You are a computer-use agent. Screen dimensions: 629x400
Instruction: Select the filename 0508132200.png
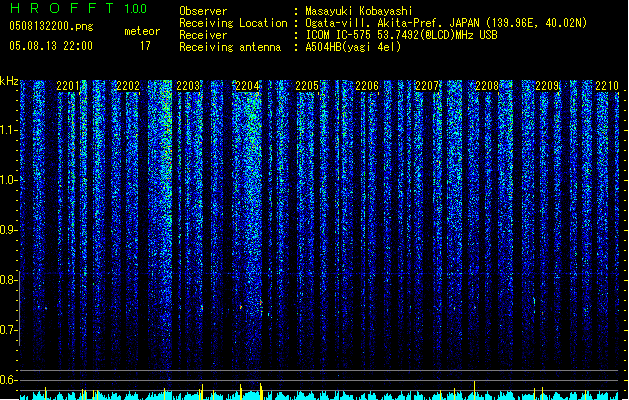pyautogui.click(x=51, y=26)
